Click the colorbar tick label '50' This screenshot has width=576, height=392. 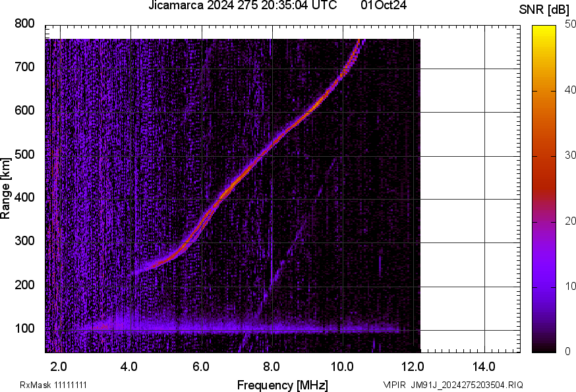click(570, 24)
